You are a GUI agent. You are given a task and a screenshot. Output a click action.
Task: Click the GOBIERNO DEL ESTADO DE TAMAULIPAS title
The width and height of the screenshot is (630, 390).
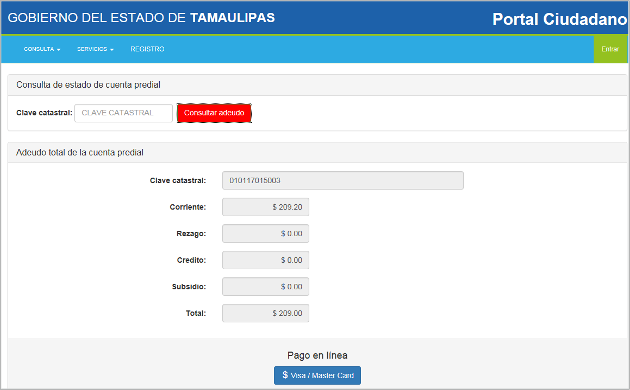141,18
